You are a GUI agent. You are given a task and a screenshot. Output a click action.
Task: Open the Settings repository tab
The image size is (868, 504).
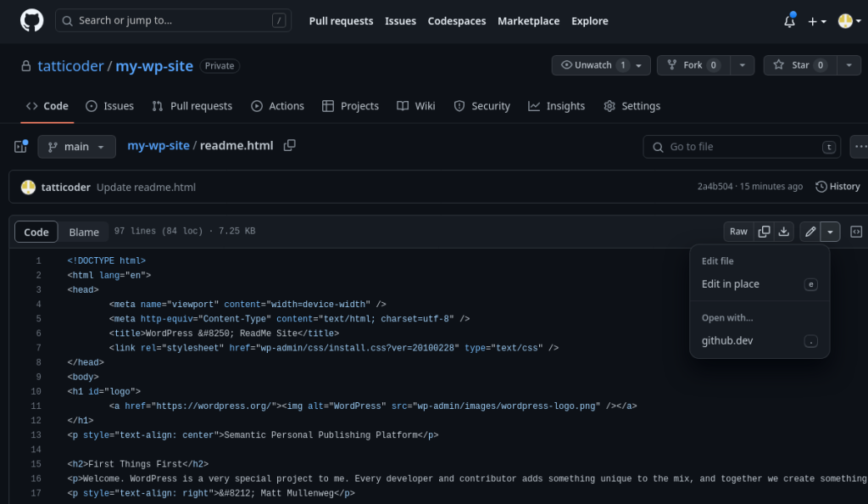click(632, 106)
